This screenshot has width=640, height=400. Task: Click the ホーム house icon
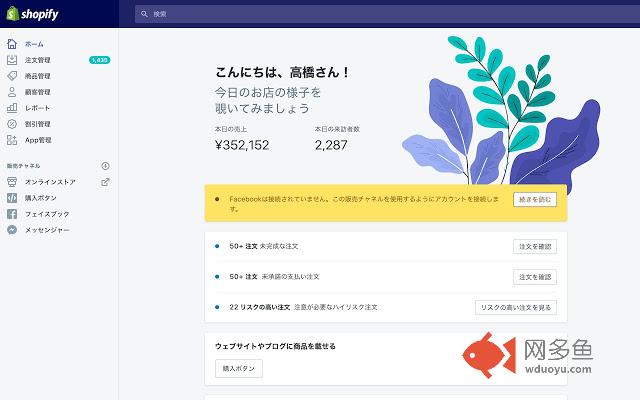tap(12, 44)
